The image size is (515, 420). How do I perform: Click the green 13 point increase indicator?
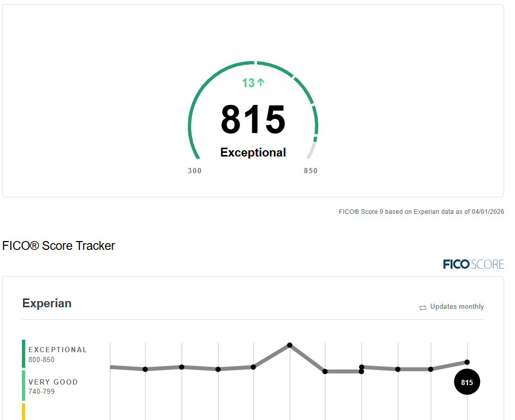tap(253, 83)
